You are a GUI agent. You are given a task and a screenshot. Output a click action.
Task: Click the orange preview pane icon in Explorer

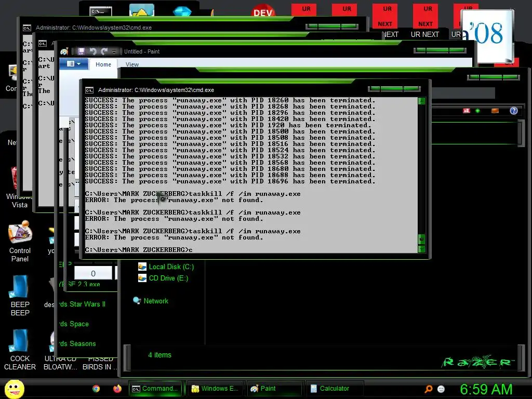point(495,111)
